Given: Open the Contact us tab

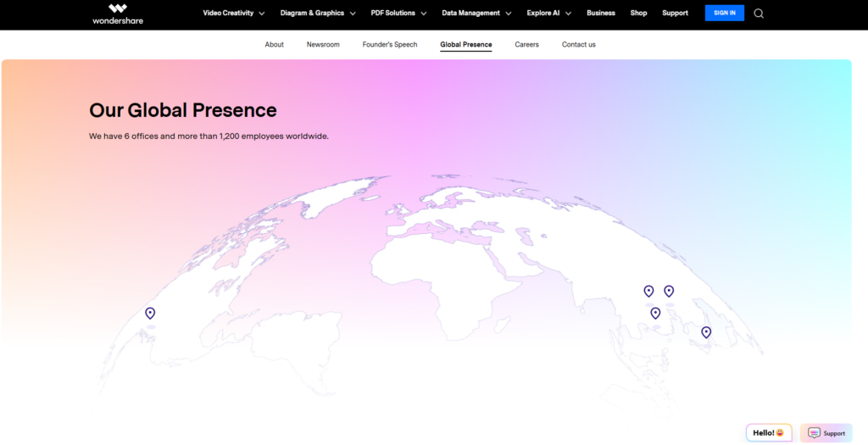Looking at the screenshot, I should [578, 44].
